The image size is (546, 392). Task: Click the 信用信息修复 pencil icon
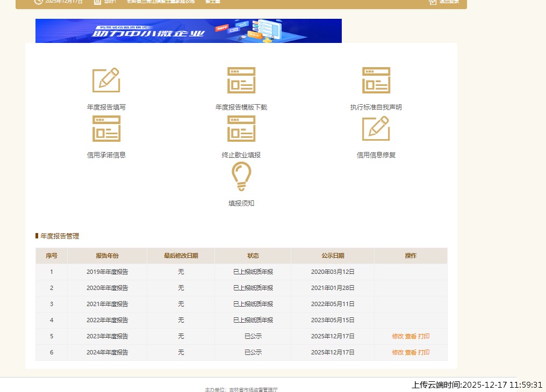pyautogui.click(x=376, y=129)
